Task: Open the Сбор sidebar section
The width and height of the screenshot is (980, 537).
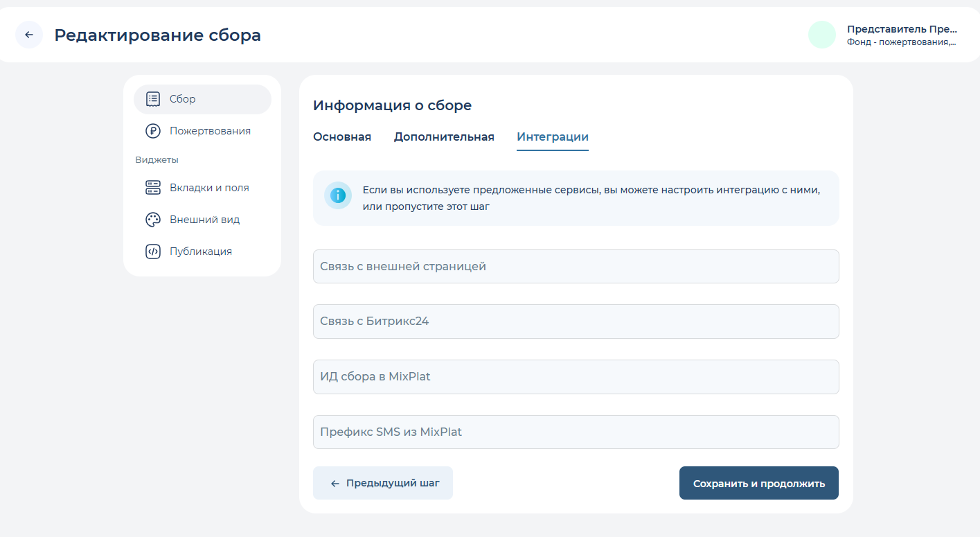Action: (202, 99)
